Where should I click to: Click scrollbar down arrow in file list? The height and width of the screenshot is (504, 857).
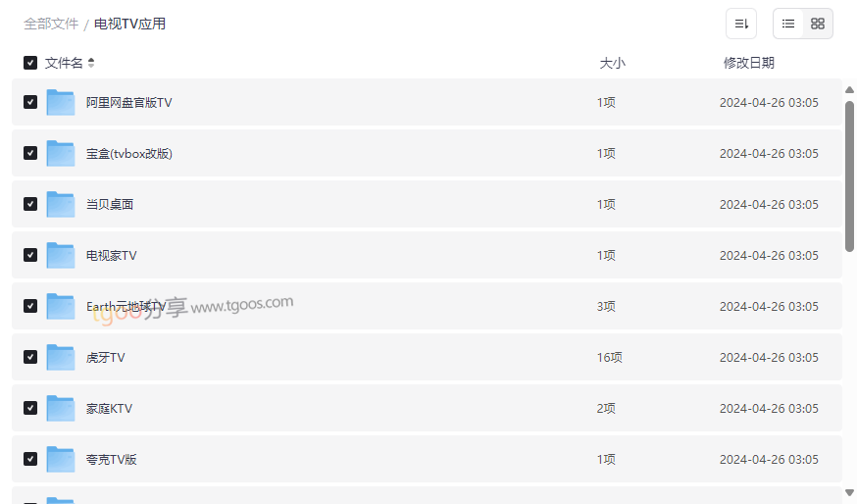pyautogui.click(x=849, y=493)
